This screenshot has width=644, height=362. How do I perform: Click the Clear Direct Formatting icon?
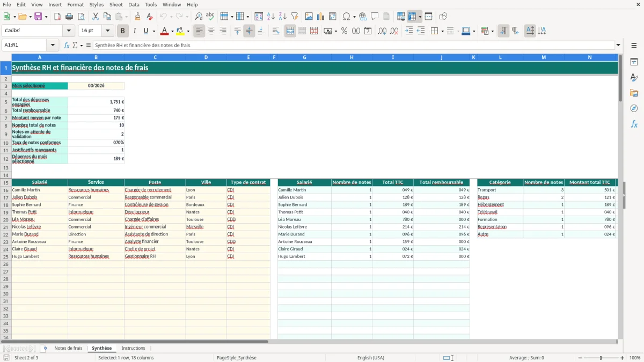click(150, 17)
